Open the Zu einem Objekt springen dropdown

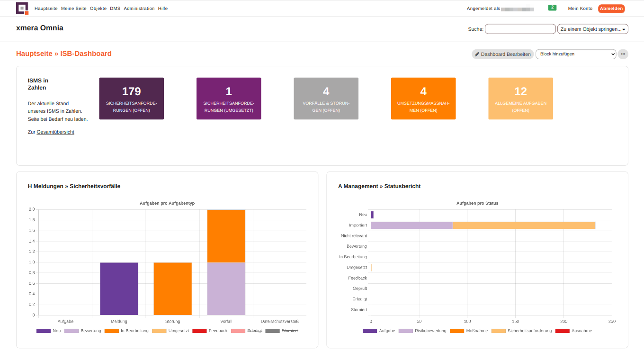tap(592, 29)
